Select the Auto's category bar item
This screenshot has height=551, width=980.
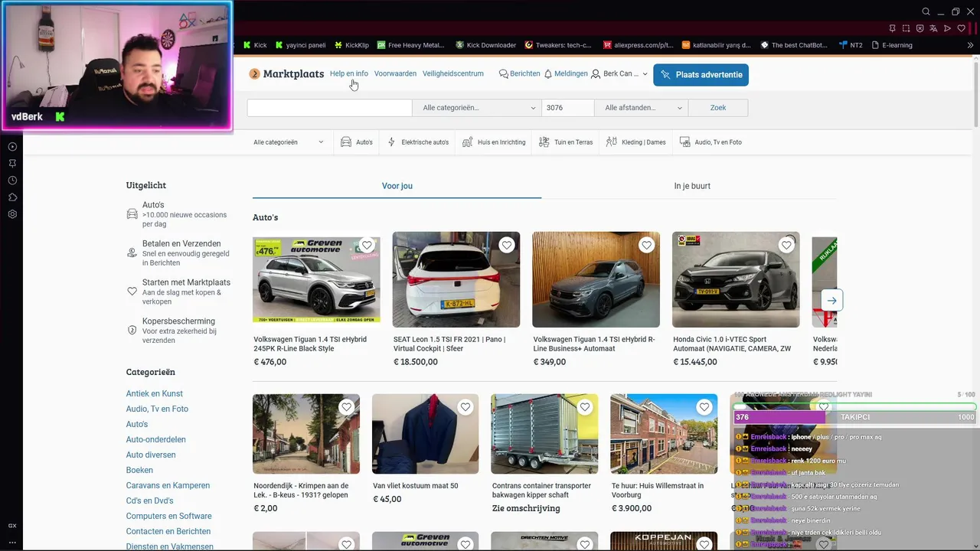coord(357,142)
